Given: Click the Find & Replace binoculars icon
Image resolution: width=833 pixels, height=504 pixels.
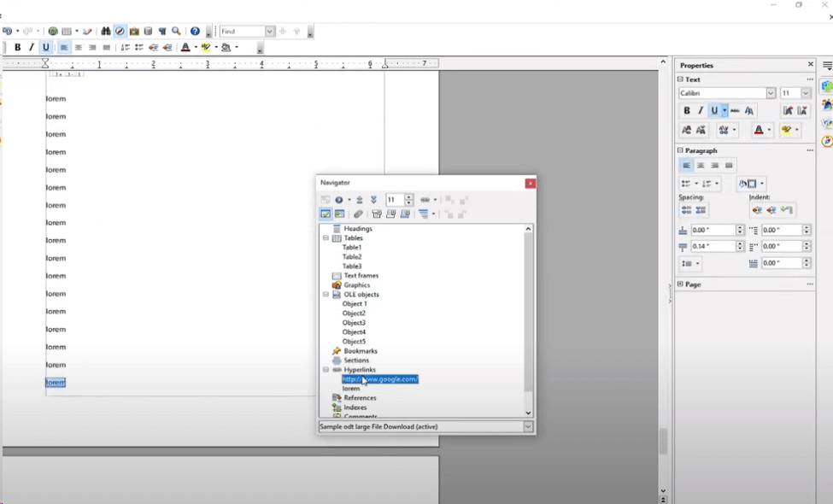Looking at the screenshot, I should point(106,32).
